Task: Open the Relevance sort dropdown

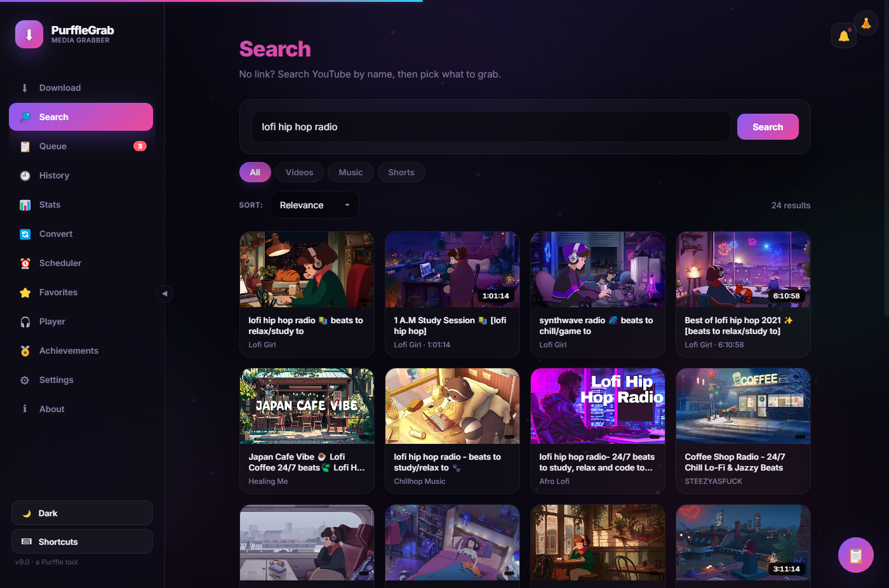Action: (x=315, y=205)
